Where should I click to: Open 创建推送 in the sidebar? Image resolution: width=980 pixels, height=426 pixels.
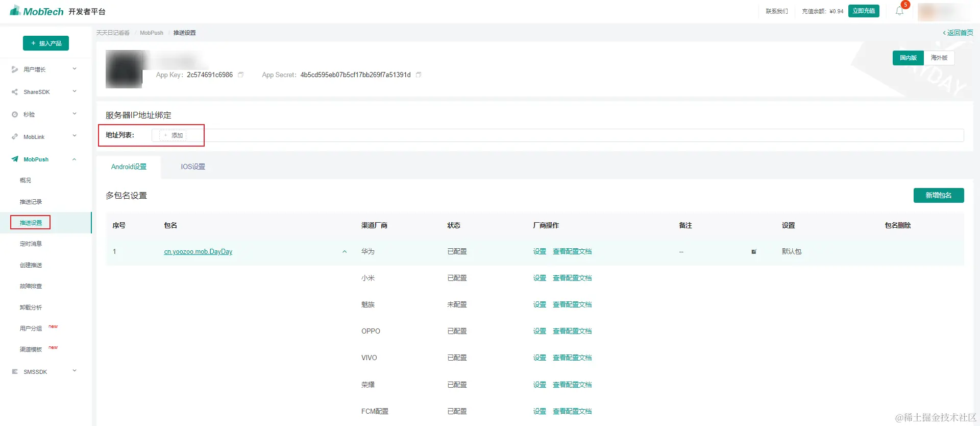click(31, 265)
